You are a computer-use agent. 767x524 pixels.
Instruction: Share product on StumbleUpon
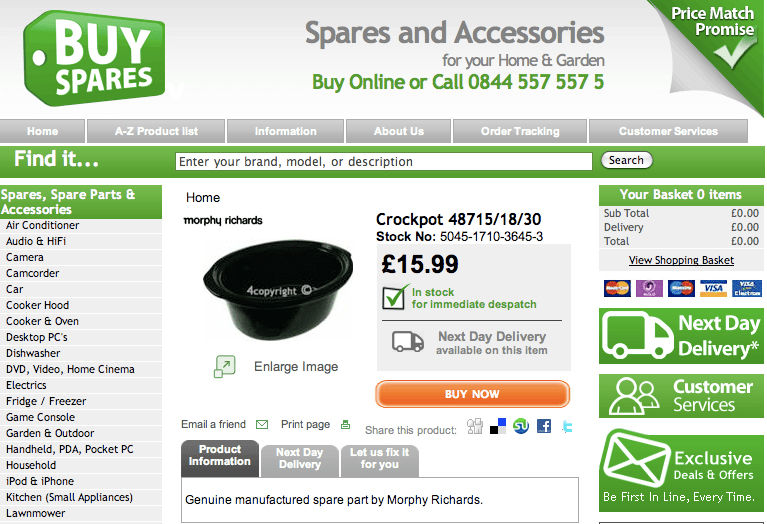[x=520, y=426]
